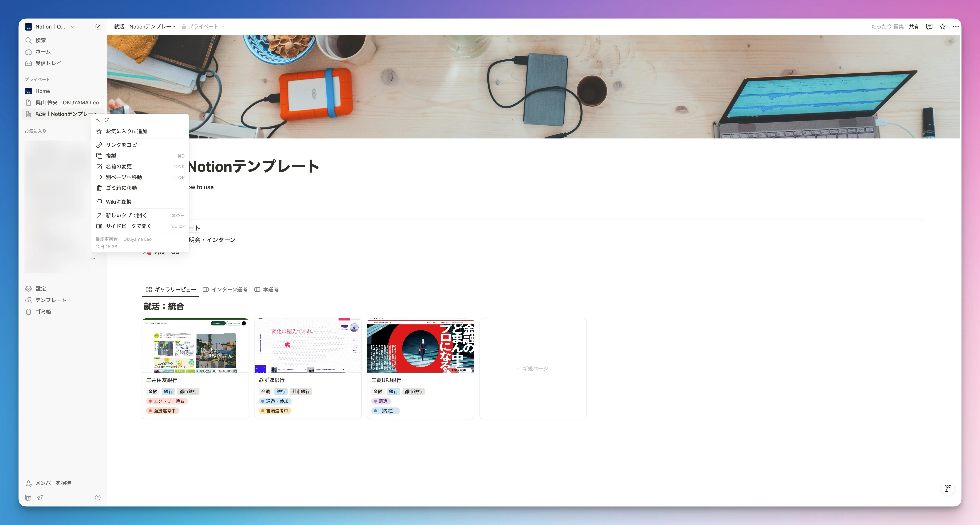Click 新規ページ to add a card
Image resolution: width=980 pixels, height=525 pixels.
tap(533, 369)
